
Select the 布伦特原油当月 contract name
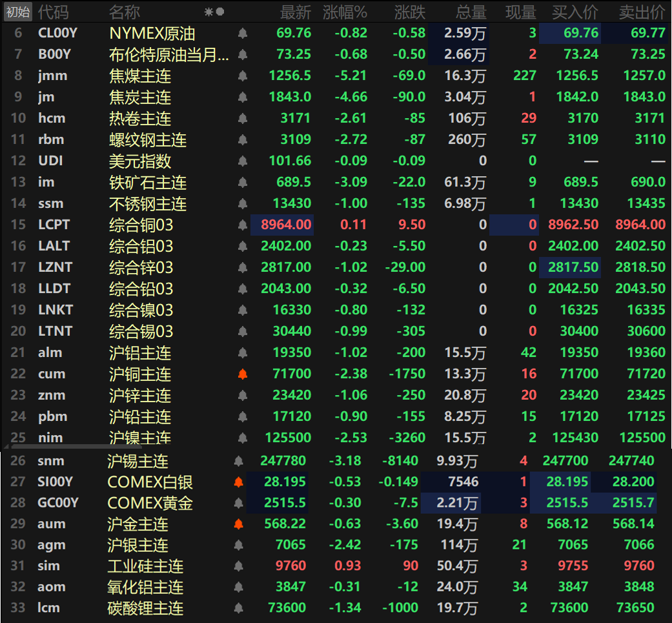click(169, 55)
